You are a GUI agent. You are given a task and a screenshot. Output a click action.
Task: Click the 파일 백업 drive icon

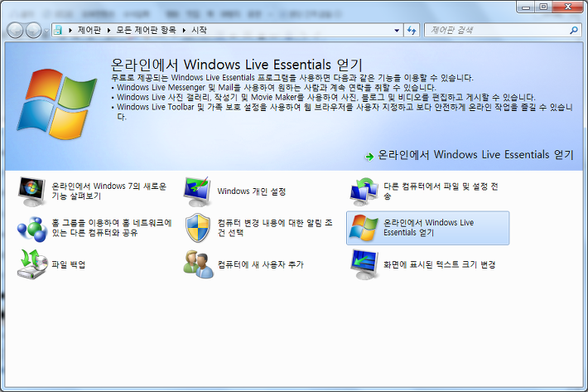32,264
